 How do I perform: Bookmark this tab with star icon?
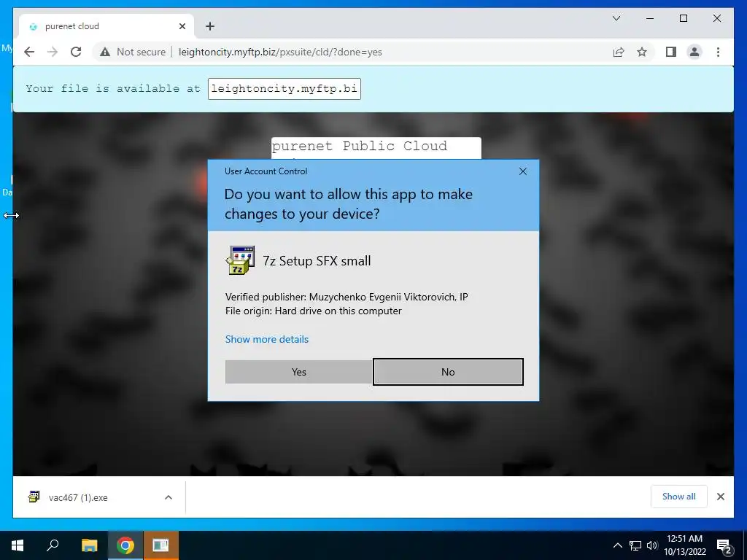coord(642,52)
